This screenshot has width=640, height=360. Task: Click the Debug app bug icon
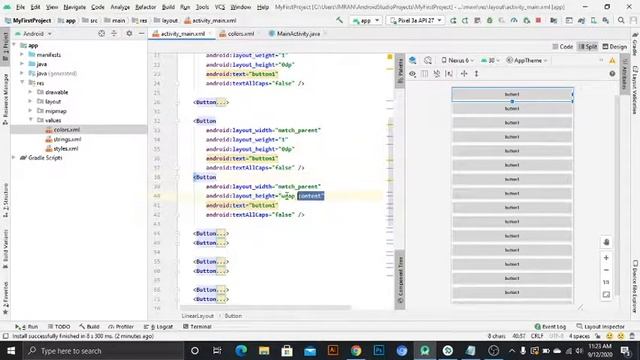(x=489, y=20)
